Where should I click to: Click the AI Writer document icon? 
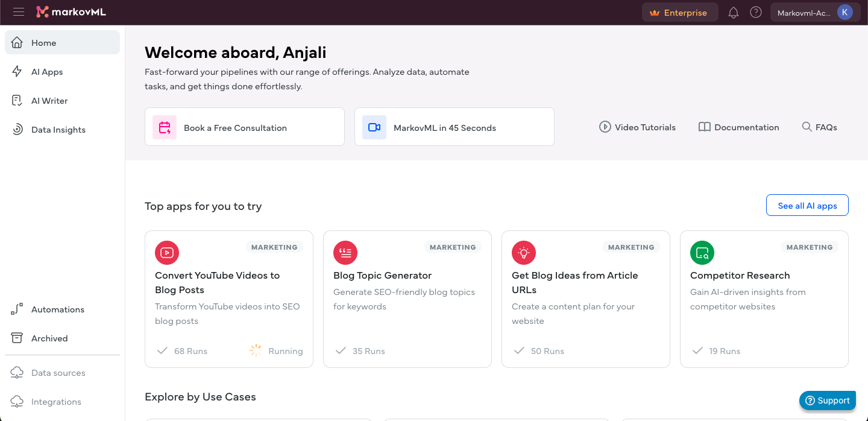point(17,101)
